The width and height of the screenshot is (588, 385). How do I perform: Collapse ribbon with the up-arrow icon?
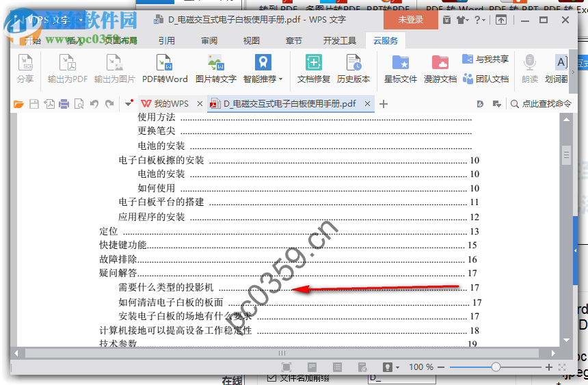[x=501, y=20]
